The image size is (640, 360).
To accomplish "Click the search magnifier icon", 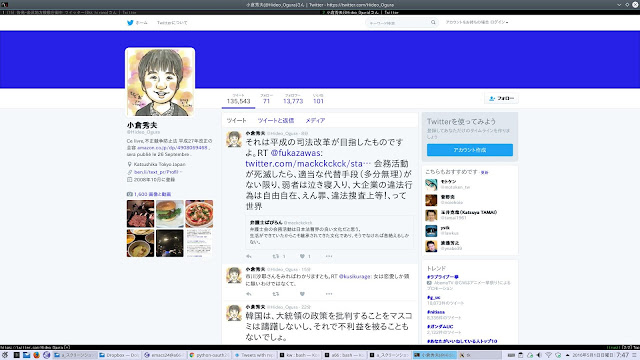I will 433,22.
